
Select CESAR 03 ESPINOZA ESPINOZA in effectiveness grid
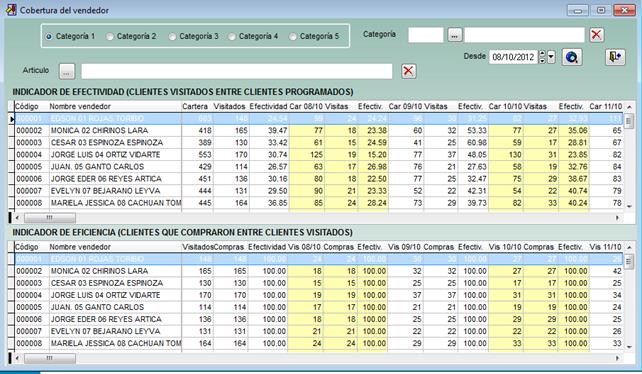point(107,143)
